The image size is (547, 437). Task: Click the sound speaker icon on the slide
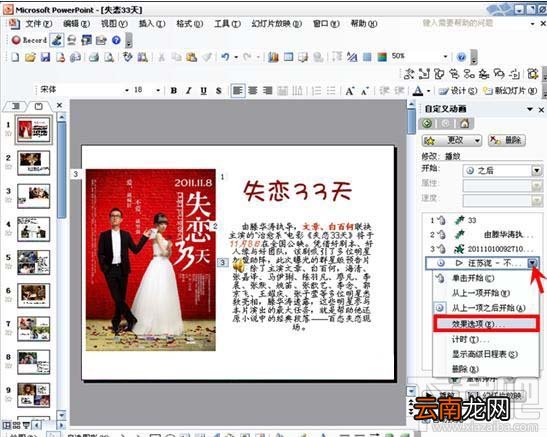239,266
